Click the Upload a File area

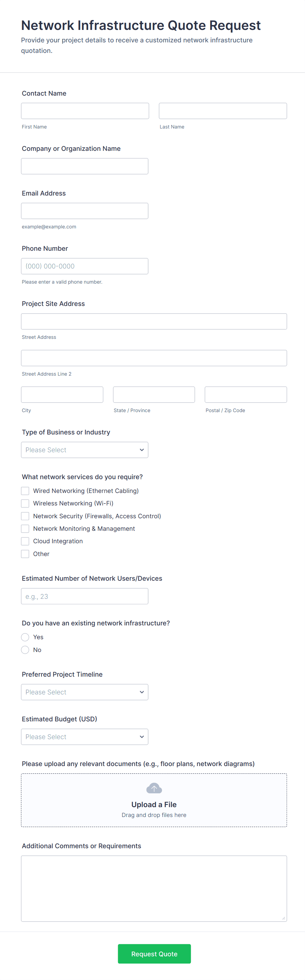[154, 805]
